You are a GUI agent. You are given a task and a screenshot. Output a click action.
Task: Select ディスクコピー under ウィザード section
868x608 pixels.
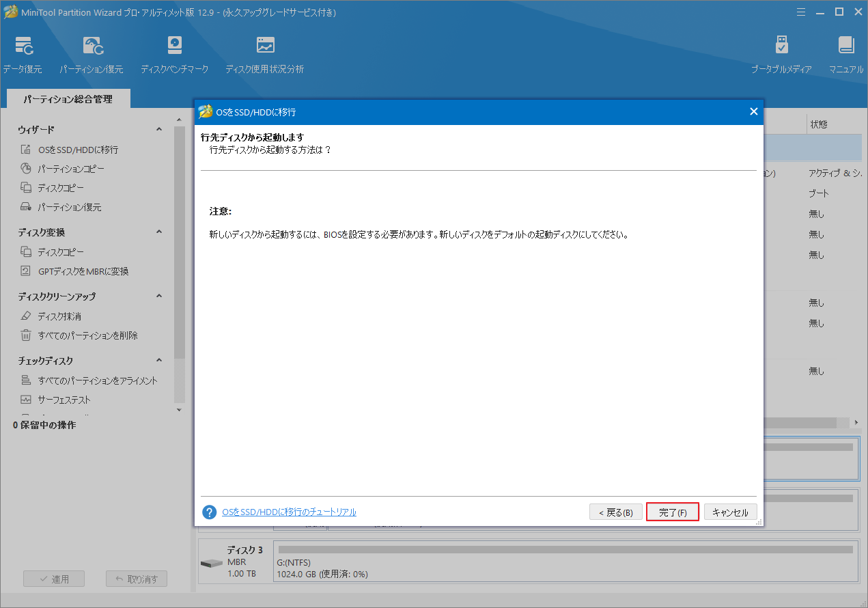pyautogui.click(x=61, y=188)
